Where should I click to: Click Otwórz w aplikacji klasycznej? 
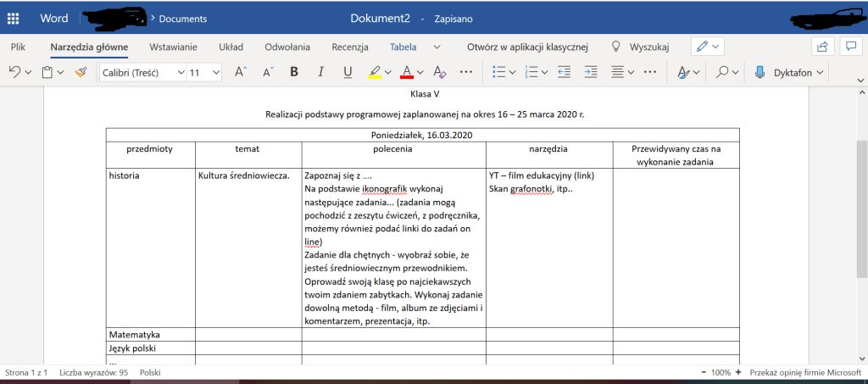click(x=527, y=47)
